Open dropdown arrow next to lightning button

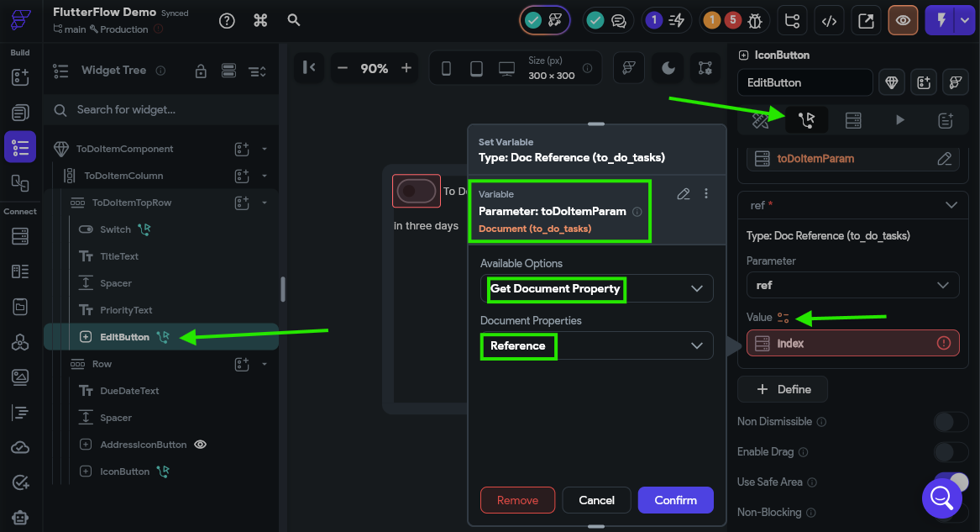pyautogui.click(x=964, y=21)
